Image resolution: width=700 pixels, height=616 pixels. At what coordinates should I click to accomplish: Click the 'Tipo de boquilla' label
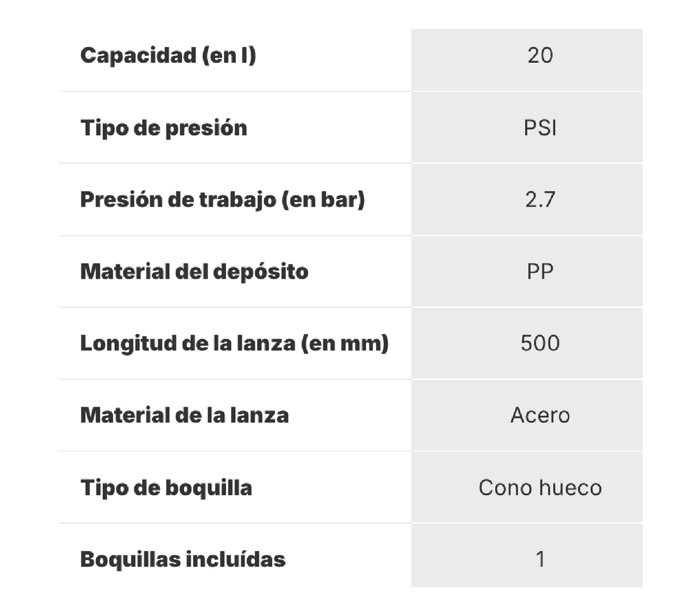click(x=166, y=488)
